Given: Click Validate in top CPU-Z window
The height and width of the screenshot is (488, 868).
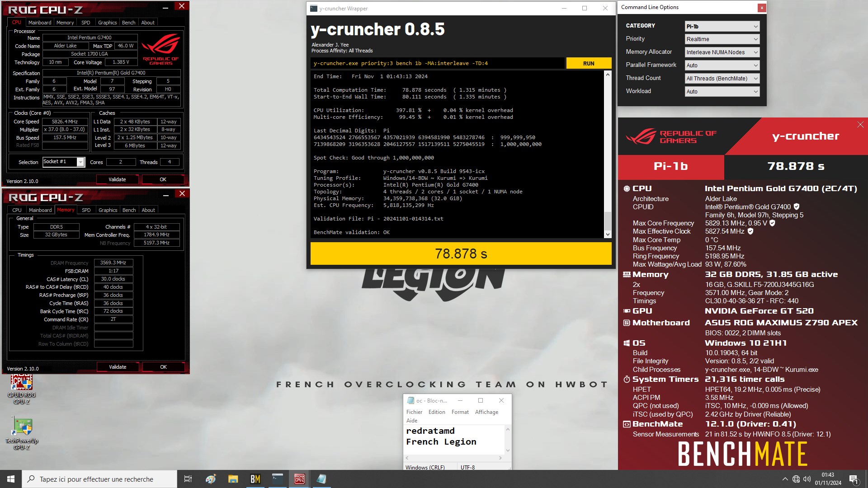Looking at the screenshot, I should (x=117, y=179).
